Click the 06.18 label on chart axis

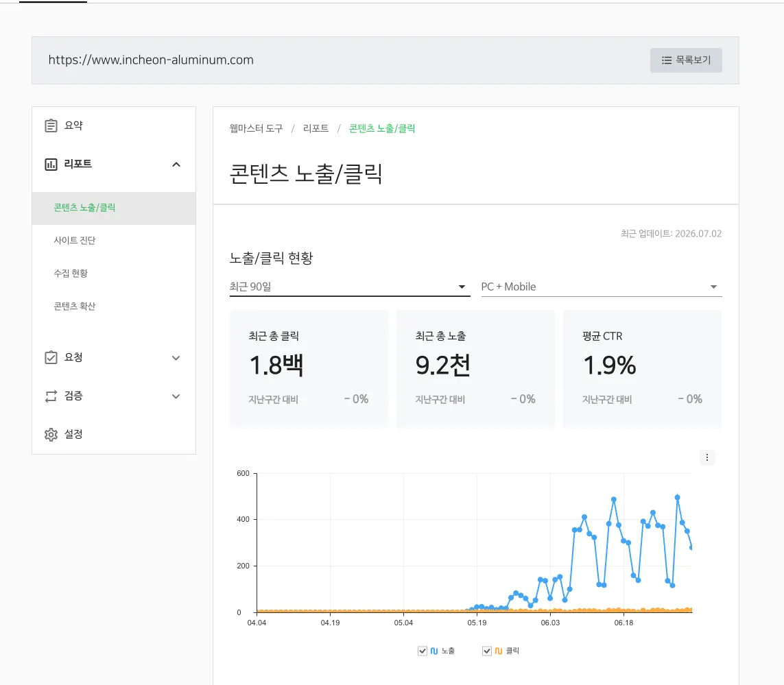click(623, 623)
